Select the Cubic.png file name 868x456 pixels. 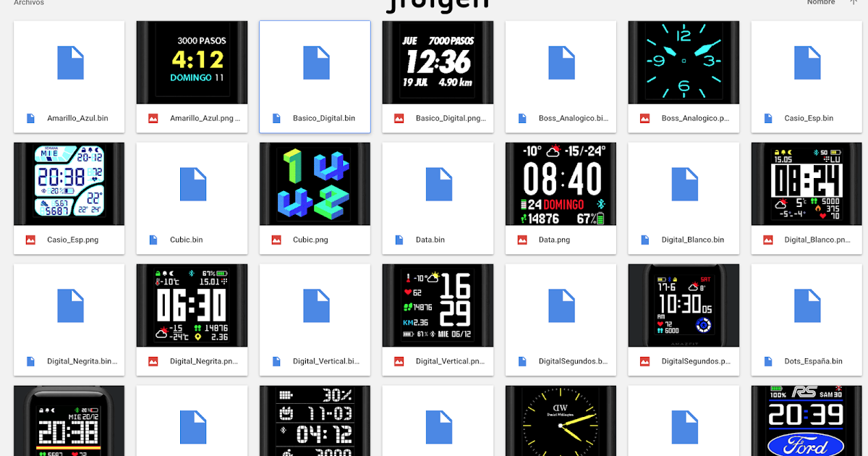point(310,240)
